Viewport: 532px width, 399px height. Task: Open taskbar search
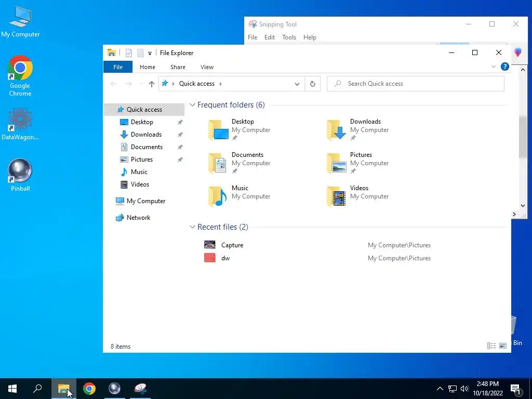[x=37, y=389]
